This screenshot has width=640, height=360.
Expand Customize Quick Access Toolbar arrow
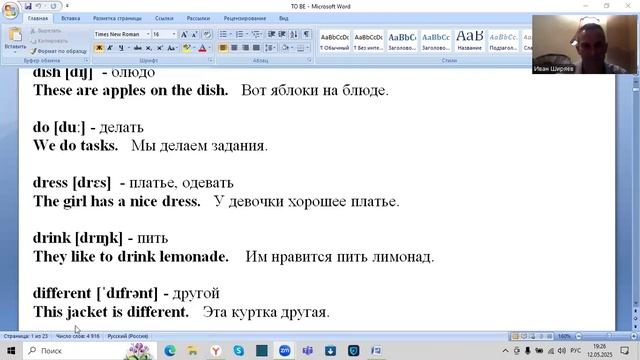tap(67, 6)
